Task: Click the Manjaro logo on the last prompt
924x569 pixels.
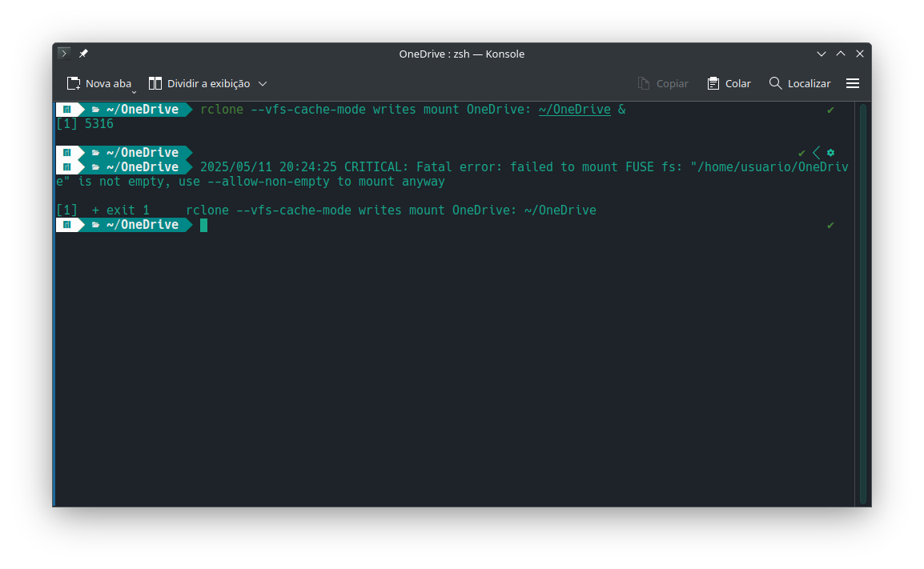Action: [x=67, y=225]
